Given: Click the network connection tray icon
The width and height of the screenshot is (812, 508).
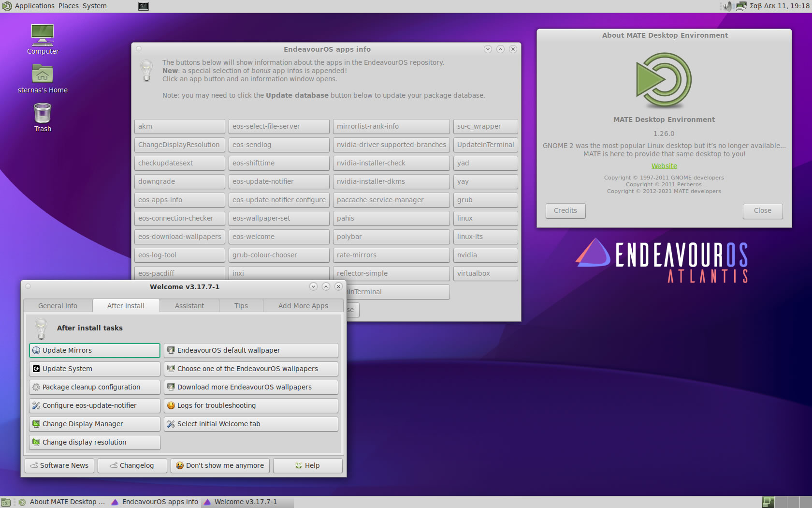Looking at the screenshot, I should click(x=741, y=6).
